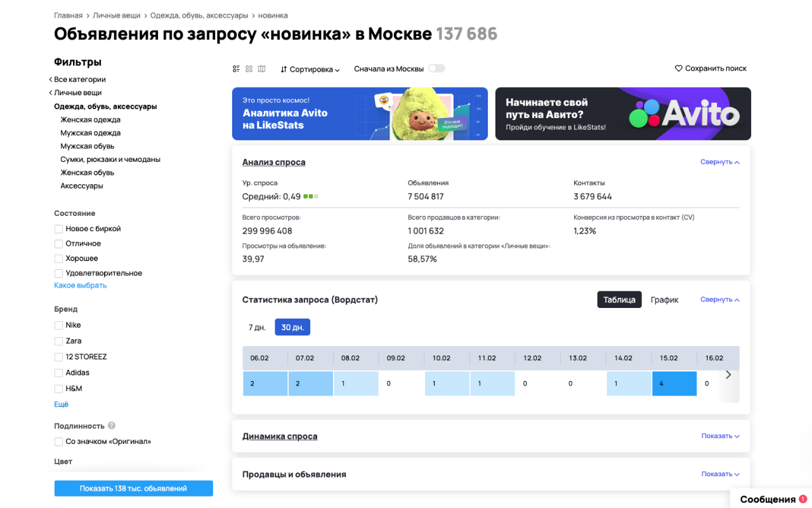Check the Nike brand filter
The height and width of the screenshot is (508, 812).
[x=58, y=324]
